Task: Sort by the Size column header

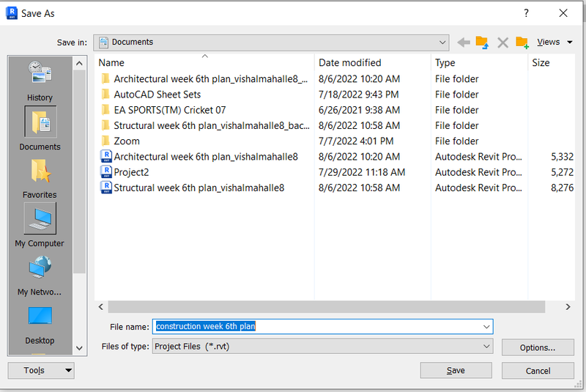Action: [552, 62]
